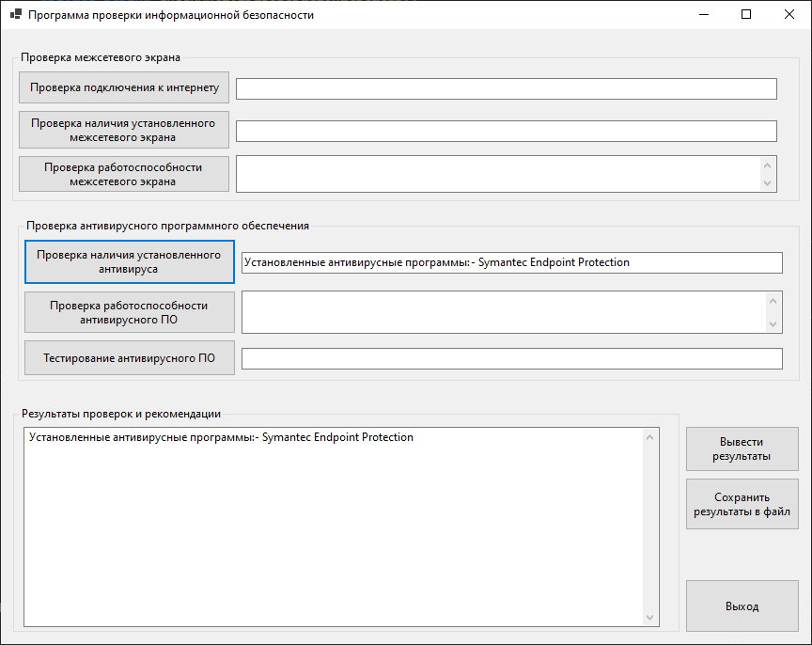Click the 'Проверка подключения к интернету' button
The image size is (812, 645).
pos(124,87)
